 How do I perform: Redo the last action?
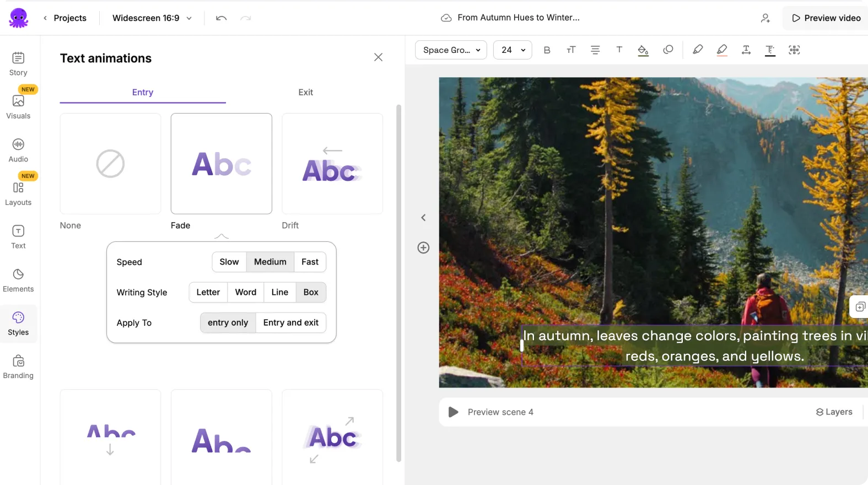click(246, 18)
